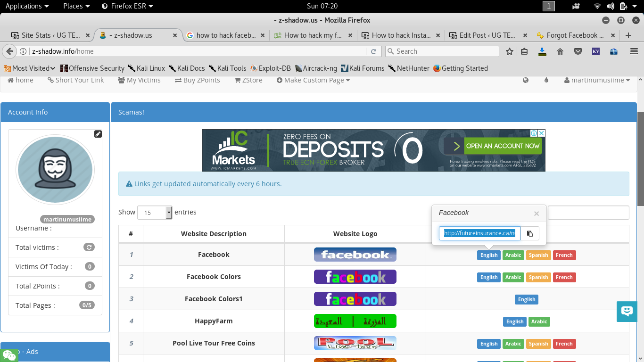This screenshot has width=644, height=362.
Task: Refresh Total victims counter icon
Action: (89, 247)
